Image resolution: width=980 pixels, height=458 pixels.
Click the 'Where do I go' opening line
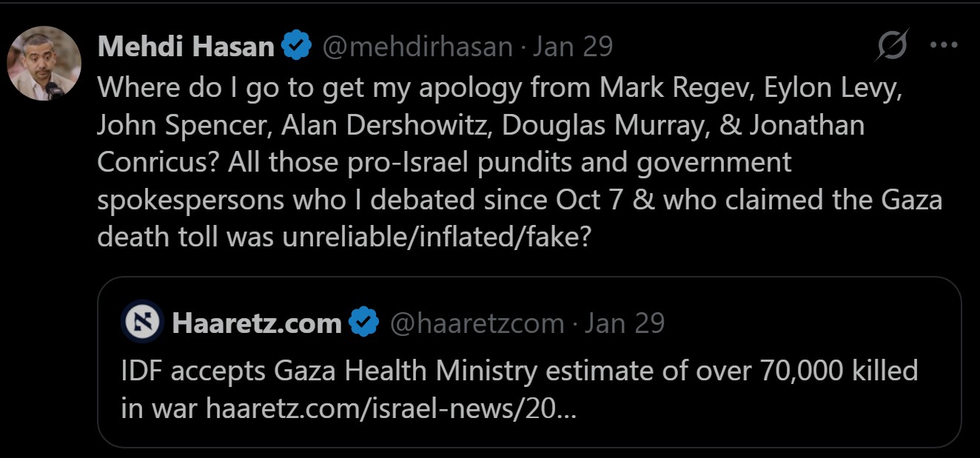coord(192,87)
